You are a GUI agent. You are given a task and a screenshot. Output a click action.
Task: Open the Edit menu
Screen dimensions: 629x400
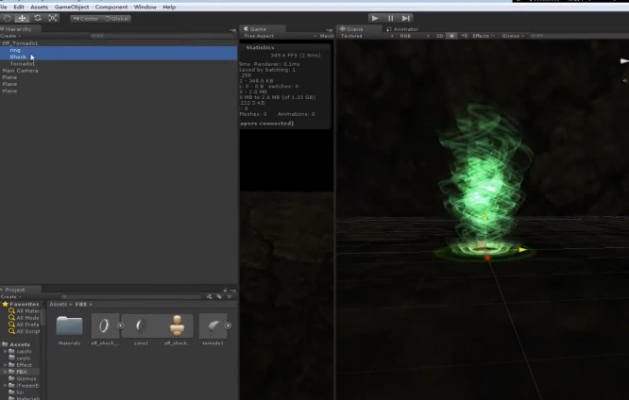coord(18,7)
